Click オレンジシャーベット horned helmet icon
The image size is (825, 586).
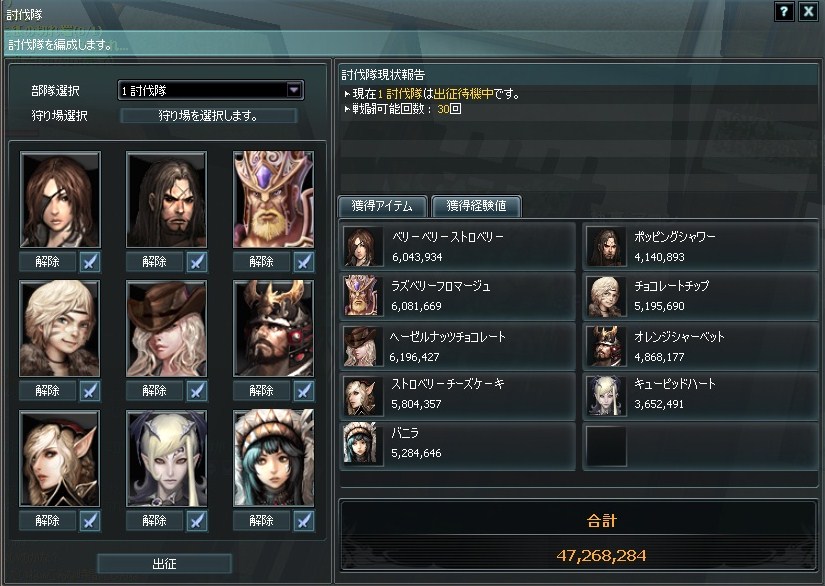tap(606, 346)
